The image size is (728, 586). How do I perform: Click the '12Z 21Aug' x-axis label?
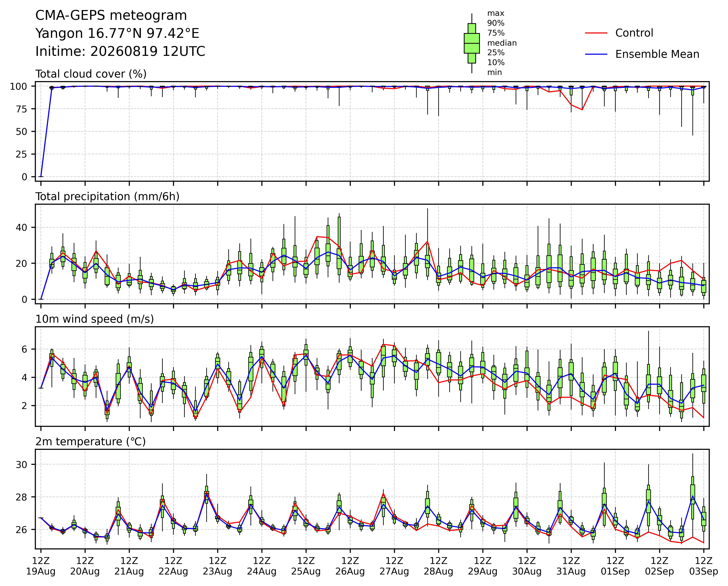[x=129, y=566]
